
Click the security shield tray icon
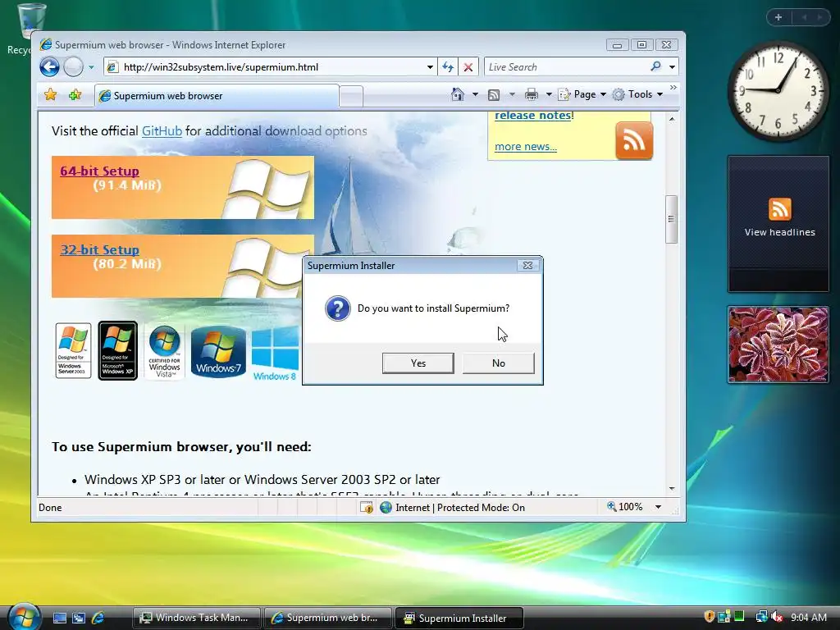[710, 617]
